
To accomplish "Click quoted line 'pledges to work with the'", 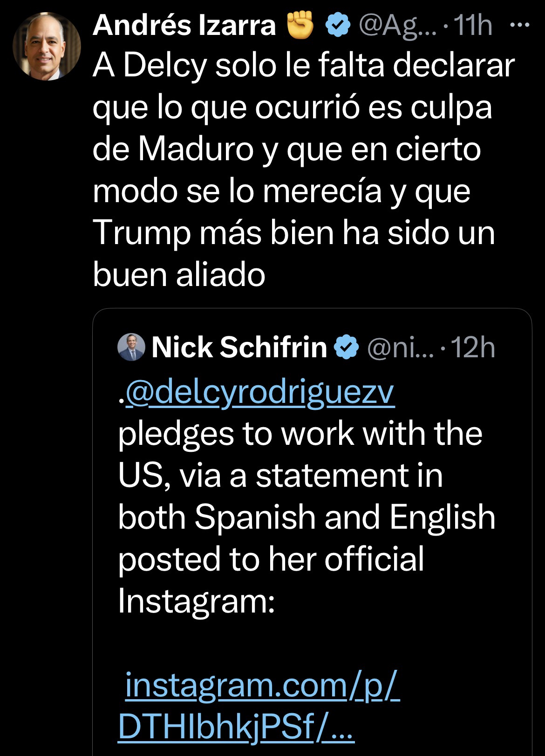I will click(x=300, y=434).
